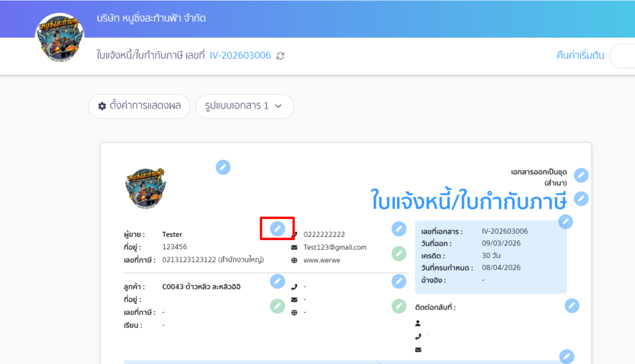The width and height of the screenshot is (635, 364).
Task: Edit the document info box showing IV-202603006
Action: (x=565, y=222)
